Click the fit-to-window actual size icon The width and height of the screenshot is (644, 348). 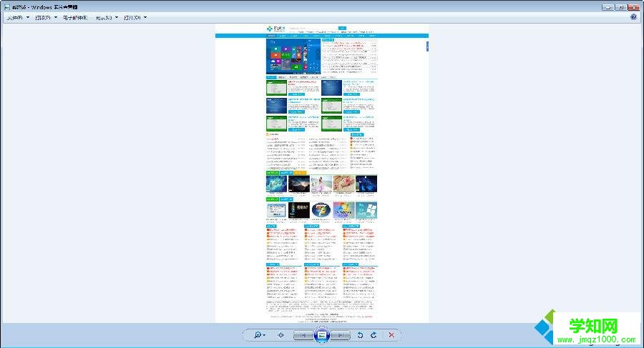pos(280,335)
